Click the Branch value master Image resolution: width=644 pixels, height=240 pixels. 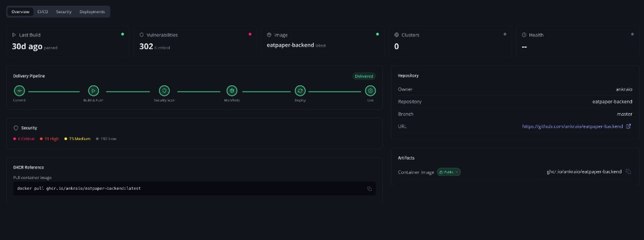[x=625, y=114]
